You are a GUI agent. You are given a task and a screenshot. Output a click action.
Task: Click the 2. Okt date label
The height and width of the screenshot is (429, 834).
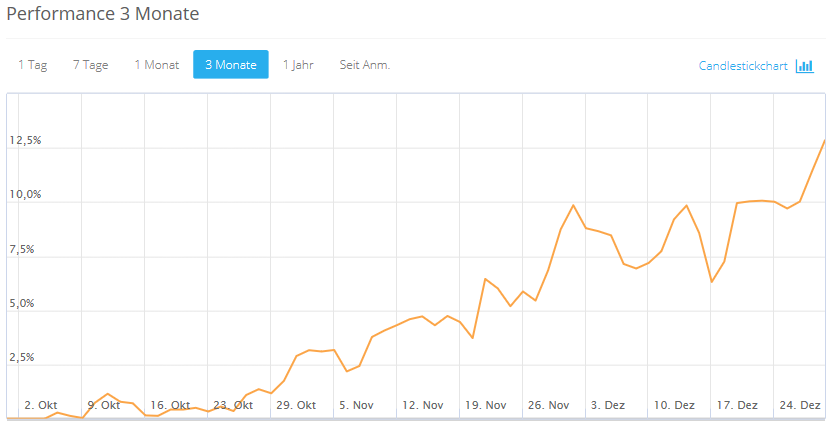[41, 405]
